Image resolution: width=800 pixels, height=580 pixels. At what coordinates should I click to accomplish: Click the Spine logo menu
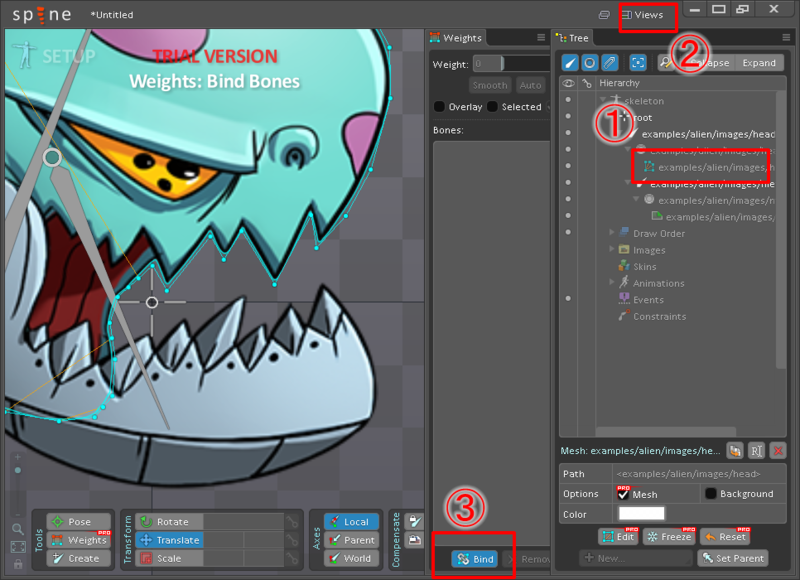(41, 15)
